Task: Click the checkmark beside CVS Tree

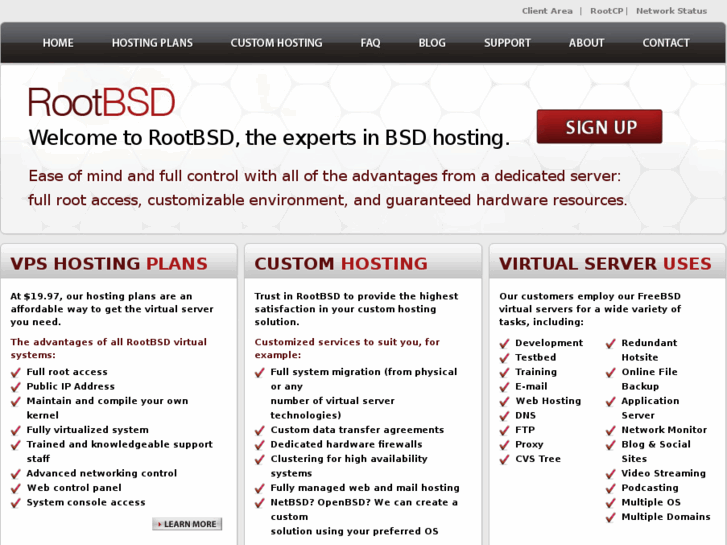Action: 504,459
